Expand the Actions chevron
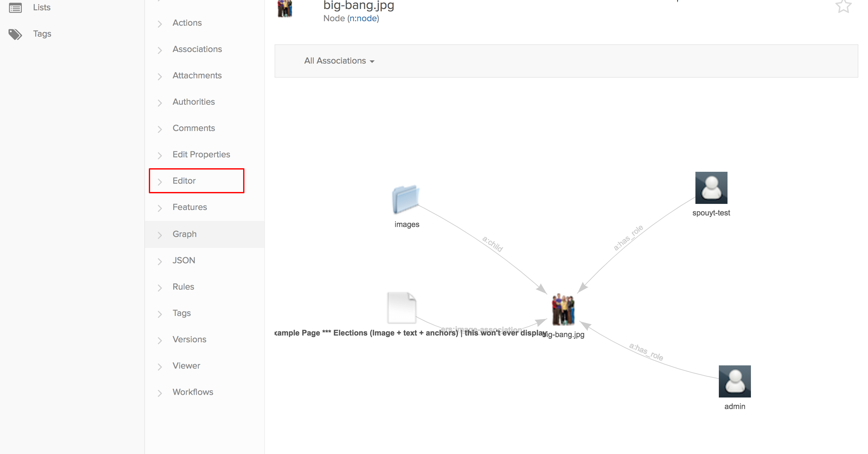This screenshot has width=868, height=454. pos(160,24)
